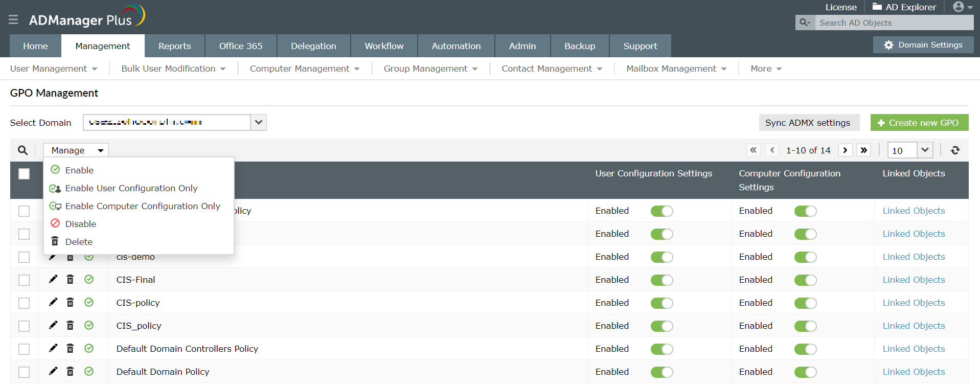
Task: Open the rows-per-page dropdown
Action: (924, 150)
